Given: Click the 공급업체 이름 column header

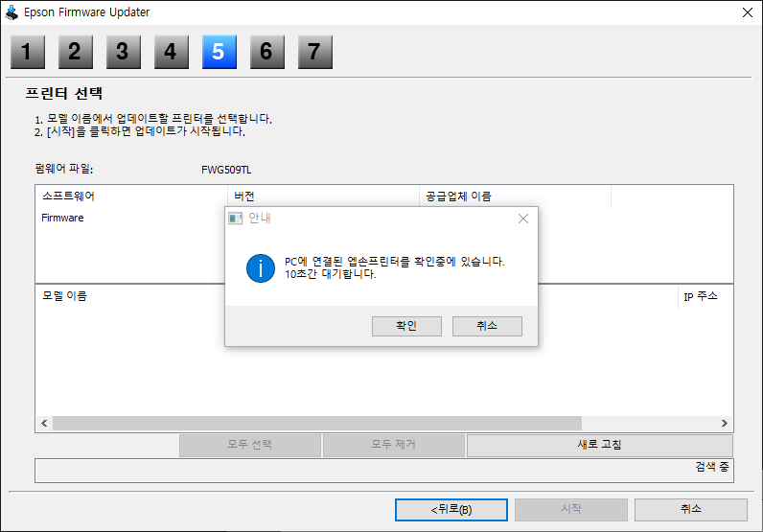Looking at the screenshot, I should click(x=516, y=197).
